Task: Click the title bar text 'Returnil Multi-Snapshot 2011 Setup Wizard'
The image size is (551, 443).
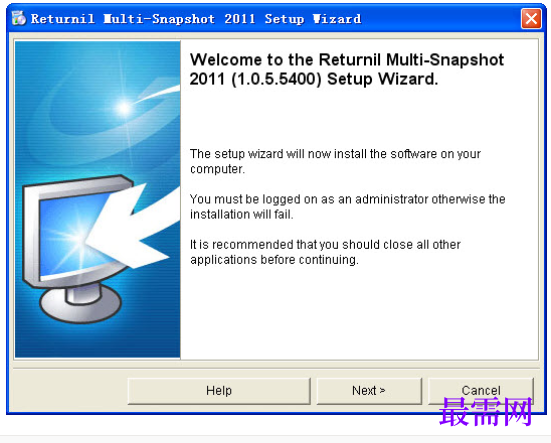Action: 196,19
